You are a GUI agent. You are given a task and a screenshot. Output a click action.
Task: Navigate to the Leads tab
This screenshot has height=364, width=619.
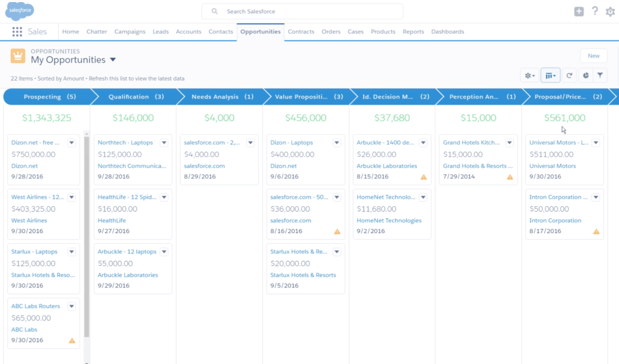click(x=161, y=32)
